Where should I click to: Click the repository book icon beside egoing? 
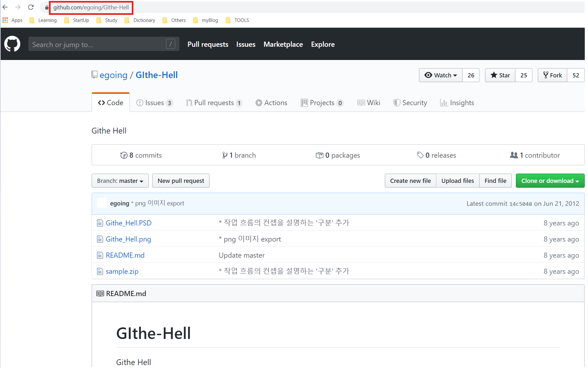(94, 75)
